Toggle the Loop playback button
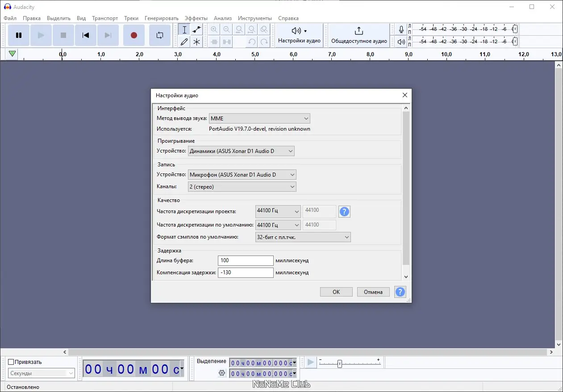 pos(159,35)
